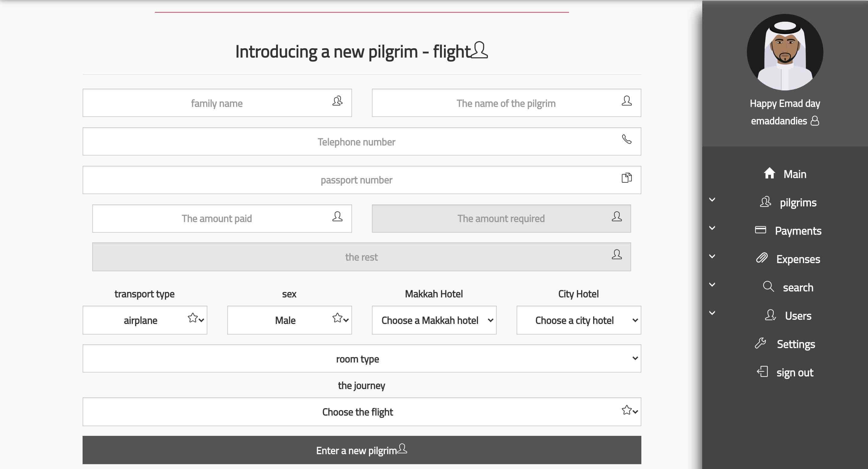This screenshot has height=469, width=868.
Task: Open the room type dropdown
Action: 362,358
